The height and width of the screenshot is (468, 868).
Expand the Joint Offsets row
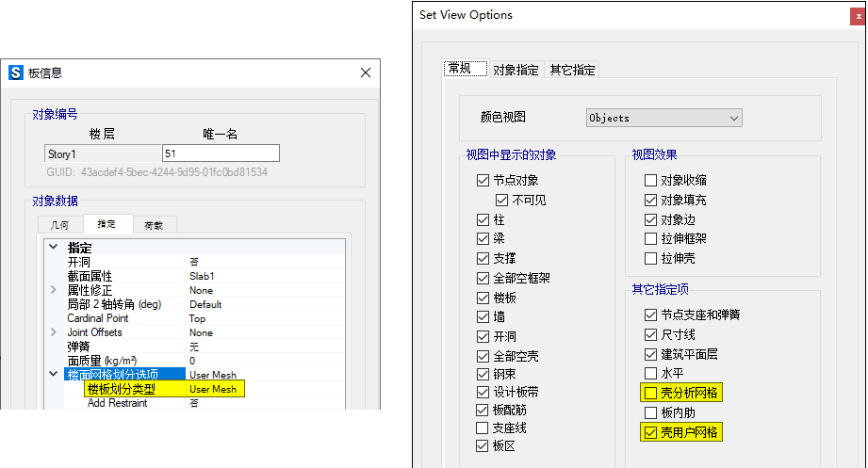54,332
